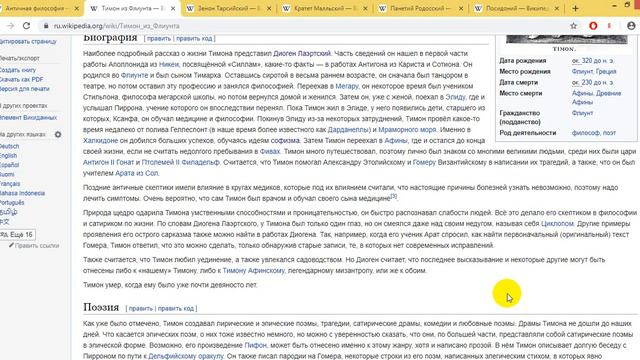Open the Халкидоне link
This screenshot has width=640, height=360.
(100, 140)
